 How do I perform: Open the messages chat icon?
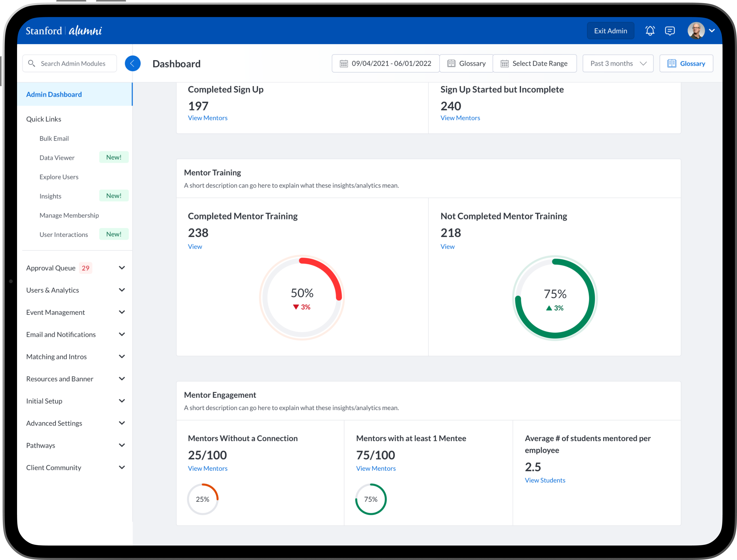pyautogui.click(x=670, y=31)
